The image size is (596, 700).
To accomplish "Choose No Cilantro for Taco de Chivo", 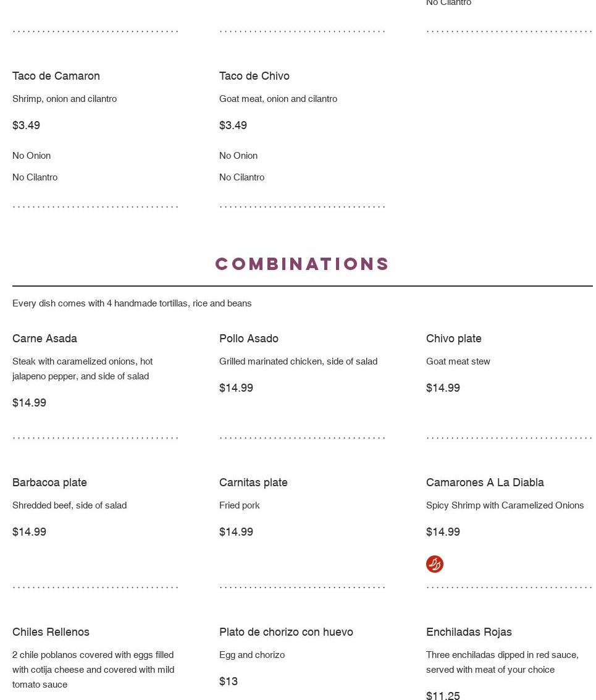I will (x=241, y=177).
